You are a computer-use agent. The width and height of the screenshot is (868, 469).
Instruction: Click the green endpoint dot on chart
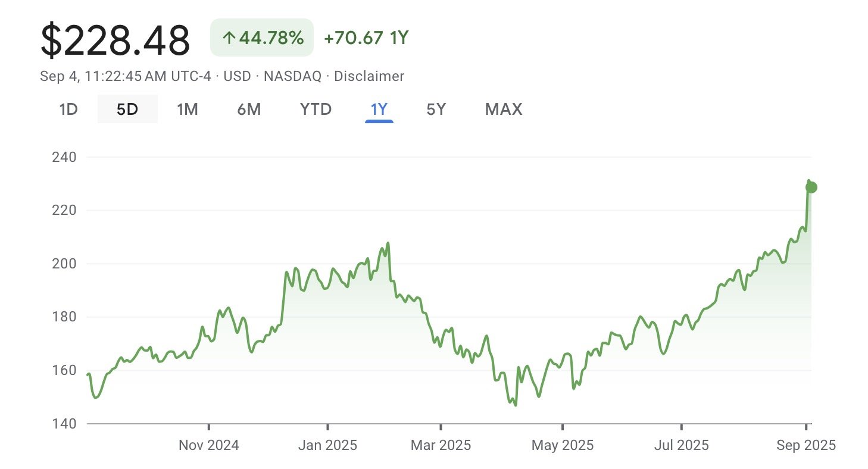click(x=811, y=187)
